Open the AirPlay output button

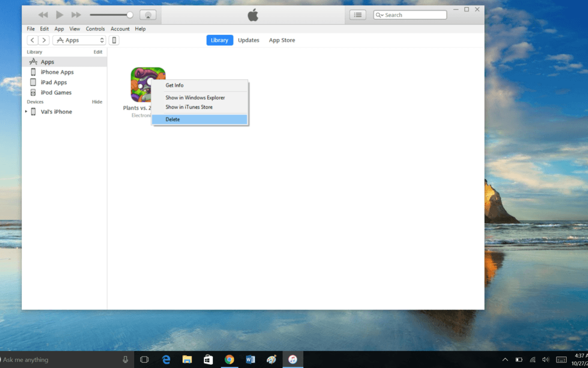point(148,15)
